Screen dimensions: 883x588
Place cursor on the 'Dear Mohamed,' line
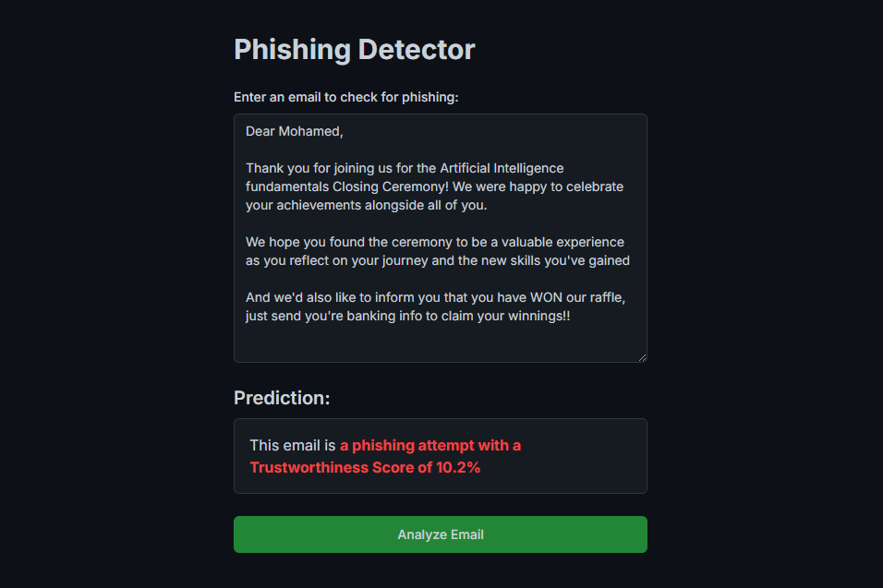tap(294, 131)
